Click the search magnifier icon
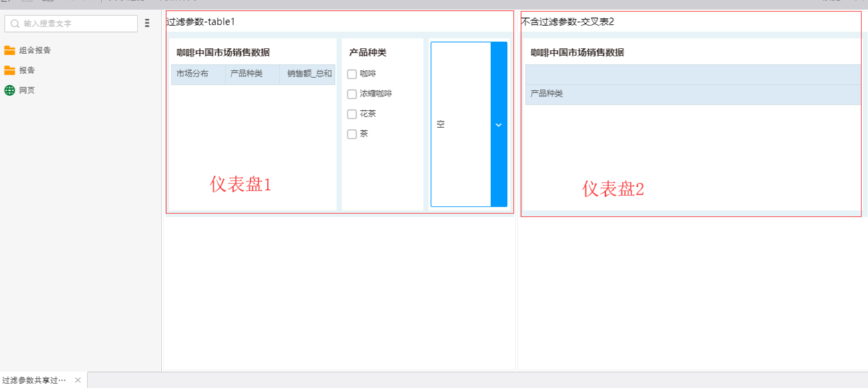868x390 pixels. (15, 24)
